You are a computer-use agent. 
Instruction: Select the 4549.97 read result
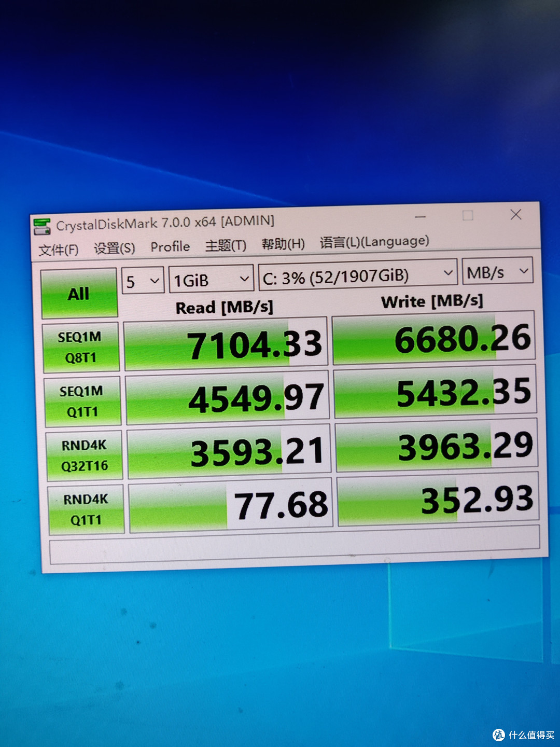coord(228,398)
